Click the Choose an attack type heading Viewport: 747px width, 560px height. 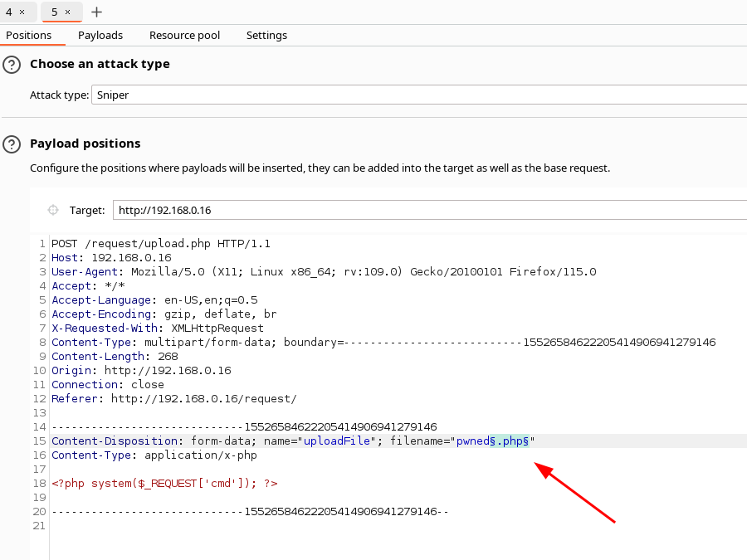pos(100,64)
